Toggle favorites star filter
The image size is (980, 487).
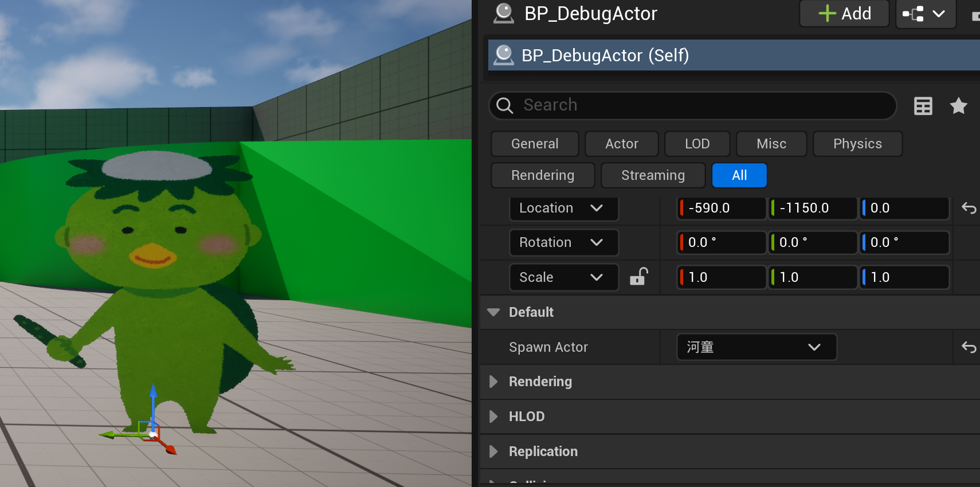point(959,106)
